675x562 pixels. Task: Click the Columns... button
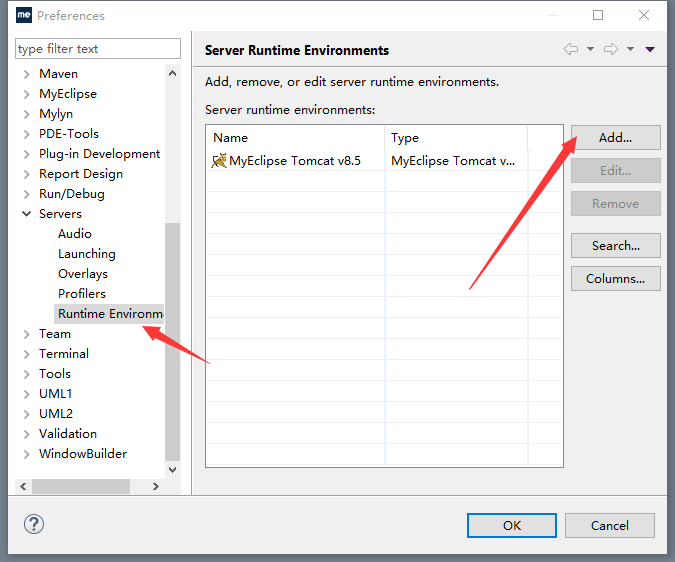click(616, 279)
